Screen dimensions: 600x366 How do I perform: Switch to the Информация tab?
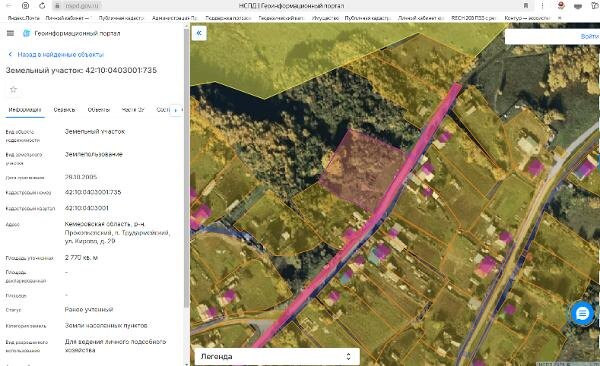coord(25,110)
